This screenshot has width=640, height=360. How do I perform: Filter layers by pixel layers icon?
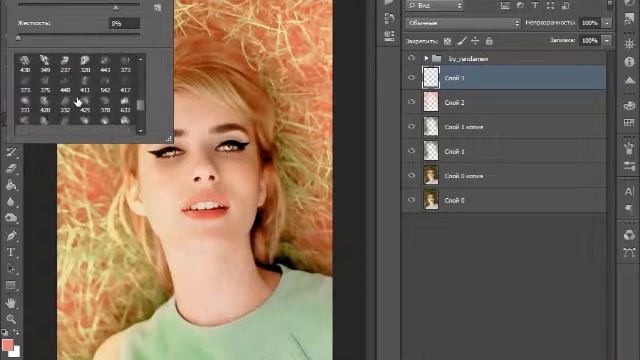point(505,5)
